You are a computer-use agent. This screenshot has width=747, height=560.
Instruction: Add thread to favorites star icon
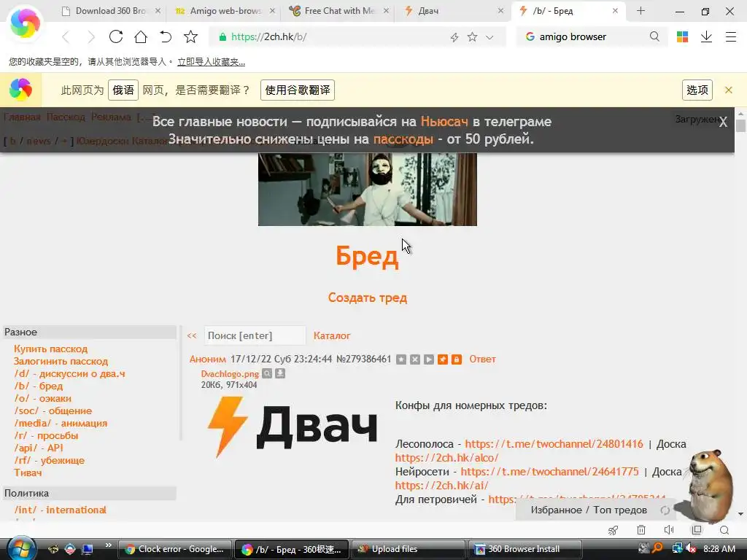(401, 359)
